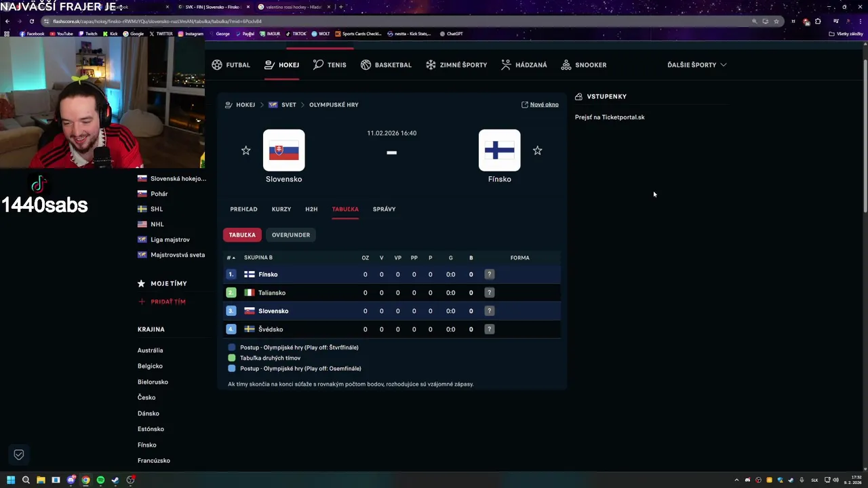Open the Snooker sport section
The width and height of the screenshot is (868, 488).
click(x=584, y=65)
